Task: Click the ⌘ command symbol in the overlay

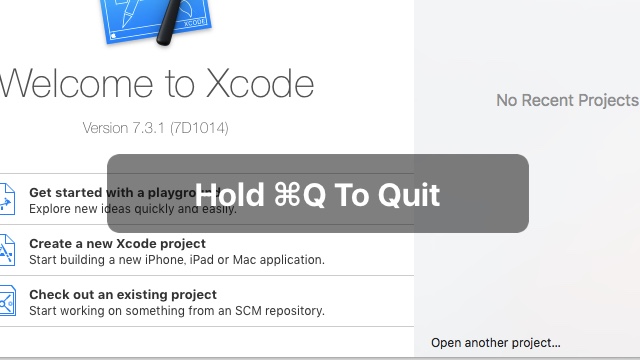Action: click(x=287, y=194)
